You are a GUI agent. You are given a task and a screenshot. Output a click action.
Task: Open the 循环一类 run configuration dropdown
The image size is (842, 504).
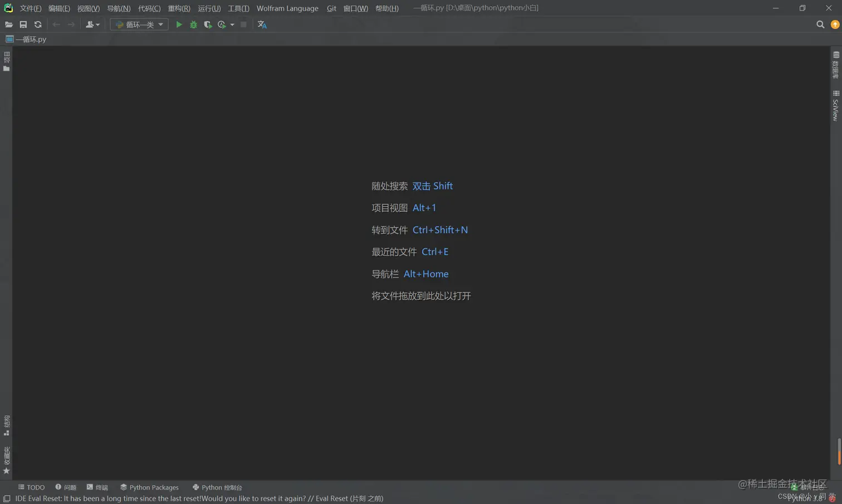coord(139,25)
